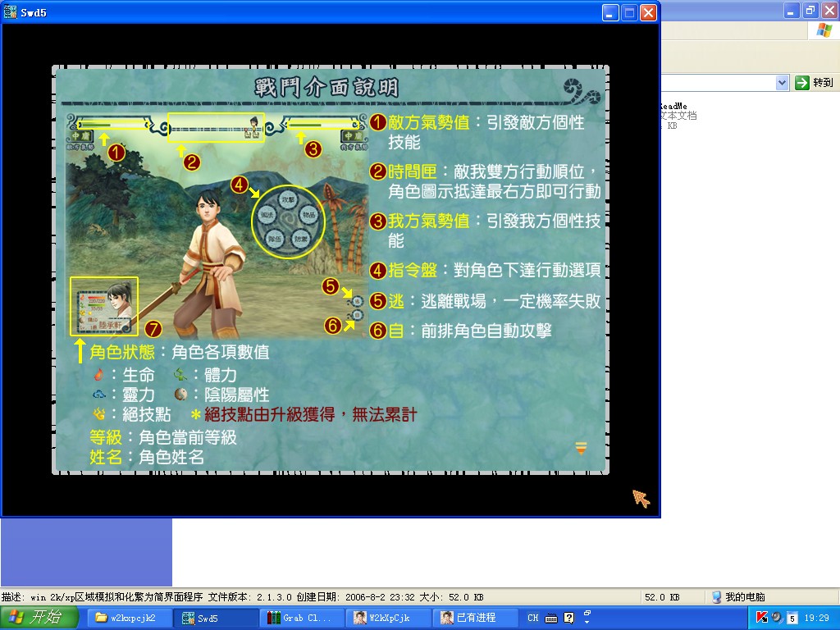Image resolution: width=840 pixels, height=630 pixels.
Task: Click the speaker volume tray icon
Action: 777,618
